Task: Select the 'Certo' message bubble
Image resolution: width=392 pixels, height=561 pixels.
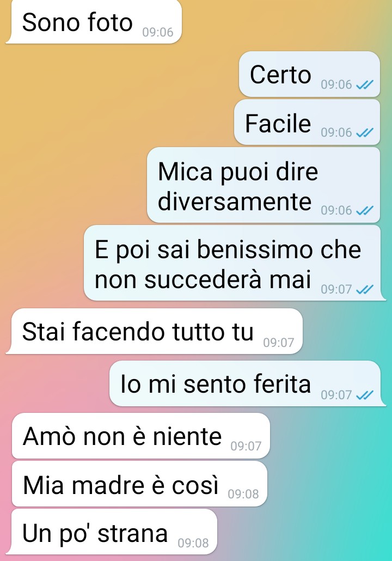Action: pyautogui.click(x=309, y=74)
